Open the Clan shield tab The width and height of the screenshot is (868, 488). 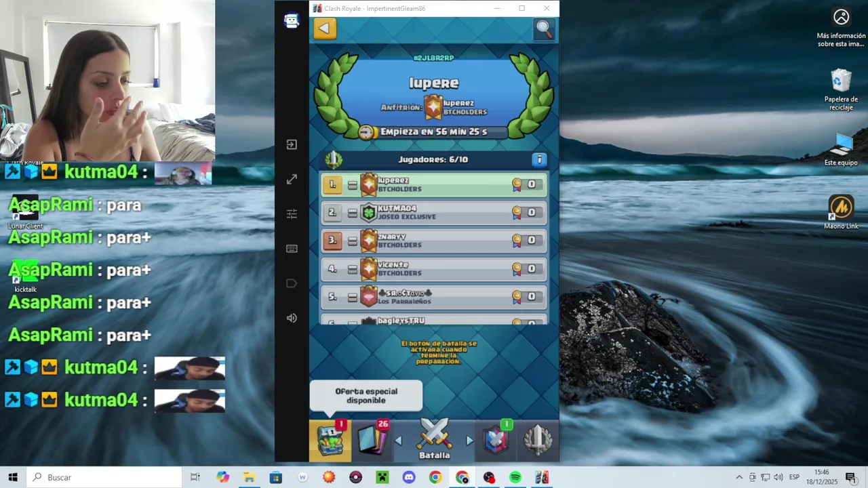(496, 441)
